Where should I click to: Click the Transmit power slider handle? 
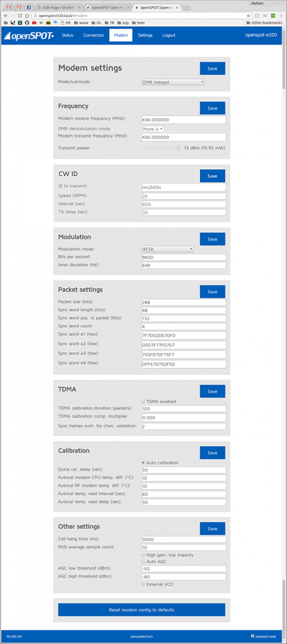(x=178, y=148)
